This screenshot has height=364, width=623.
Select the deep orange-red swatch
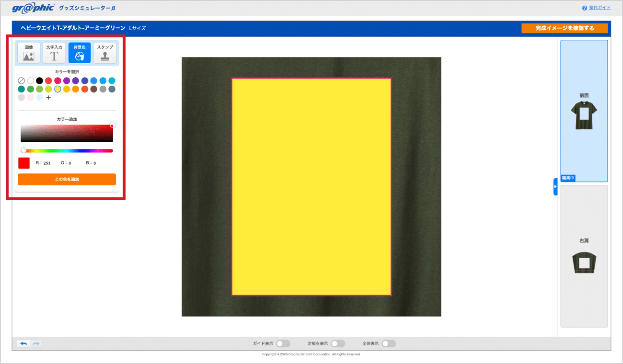pyautogui.click(x=85, y=89)
